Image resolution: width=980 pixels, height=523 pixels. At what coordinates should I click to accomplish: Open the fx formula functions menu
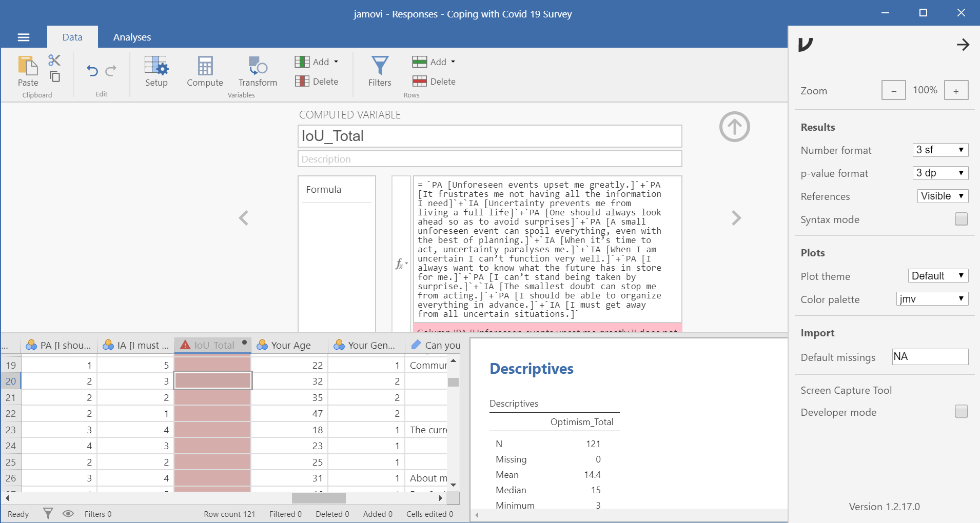coord(401,264)
